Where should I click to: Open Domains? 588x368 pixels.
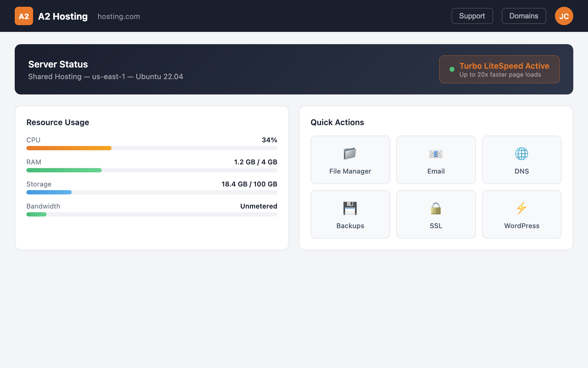click(x=524, y=16)
